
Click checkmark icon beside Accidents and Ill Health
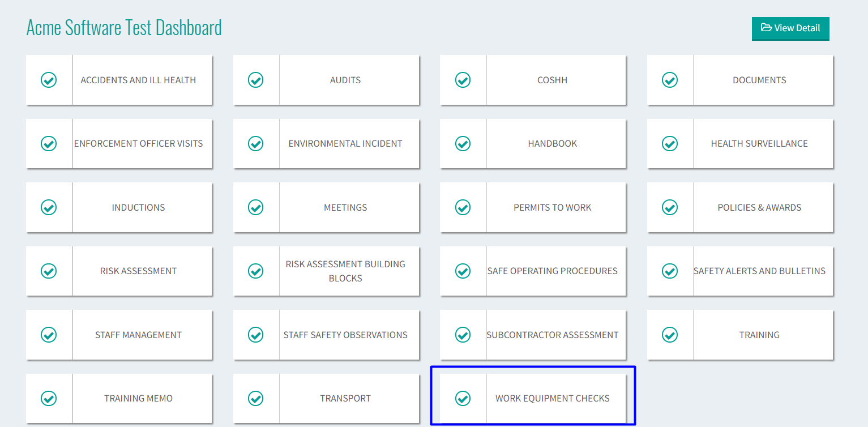point(49,80)
